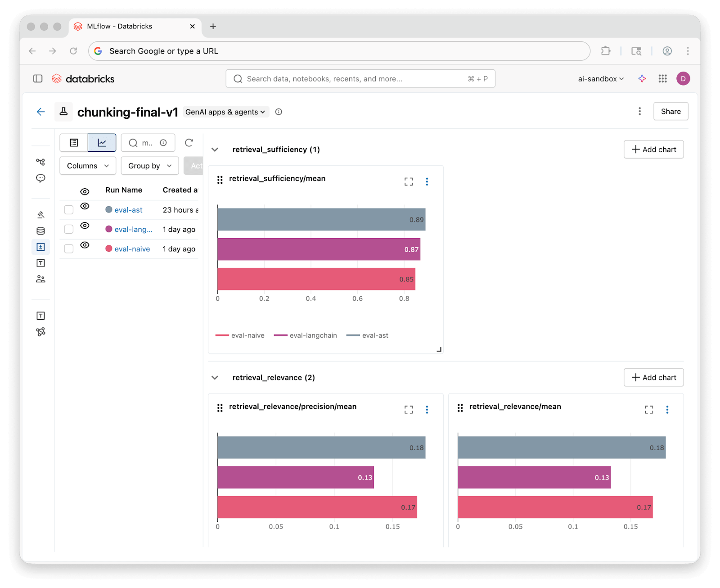Screen dimensions: 720x588
Task: Open the Databricks Assistant sparkle icon
Action: click(x=642, y=79)
